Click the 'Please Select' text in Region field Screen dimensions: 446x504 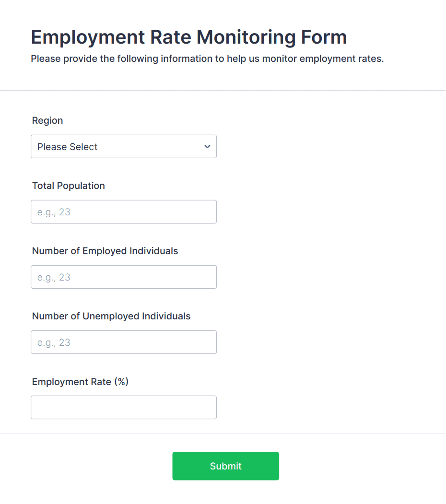tap(68, 147)
